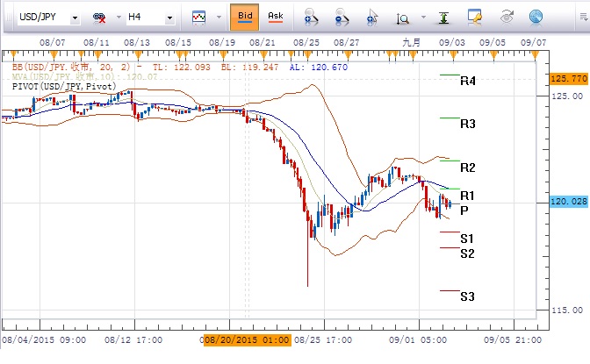Click the 09/03 date on top axis
This screenshot has width=590, height=364.
tap(452, 42)
